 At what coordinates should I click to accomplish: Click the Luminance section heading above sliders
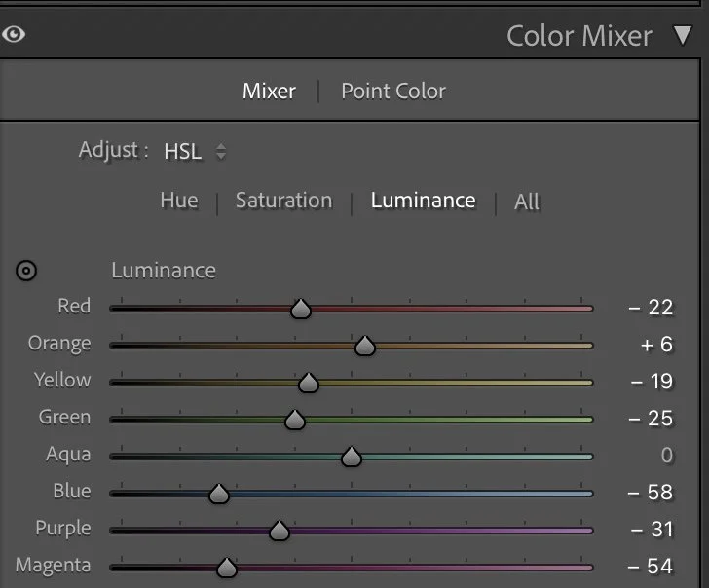pyautogui.click(x=164, y=271)
